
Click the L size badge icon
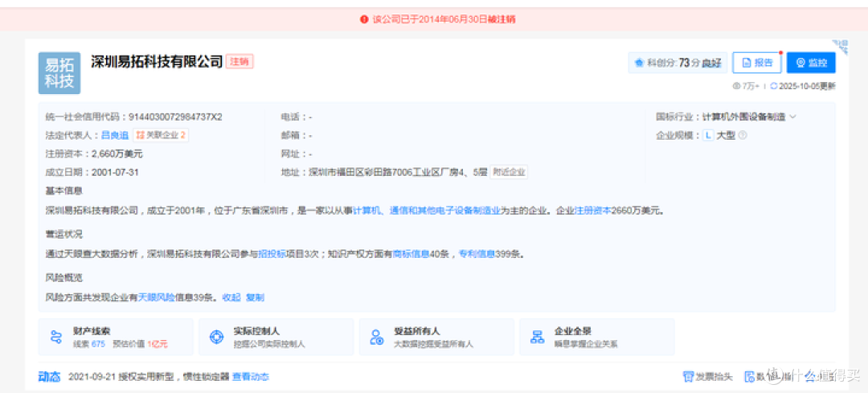tap(708, 135)
